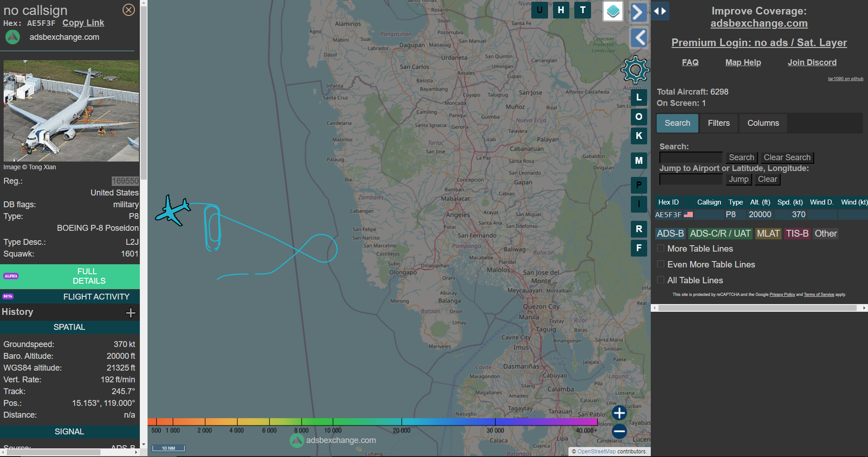The width and height of the screenshot is (868, 457).
Task: Click the adsbexchange green logo icon
Action: pyautogui.click(x=13, y=37)
